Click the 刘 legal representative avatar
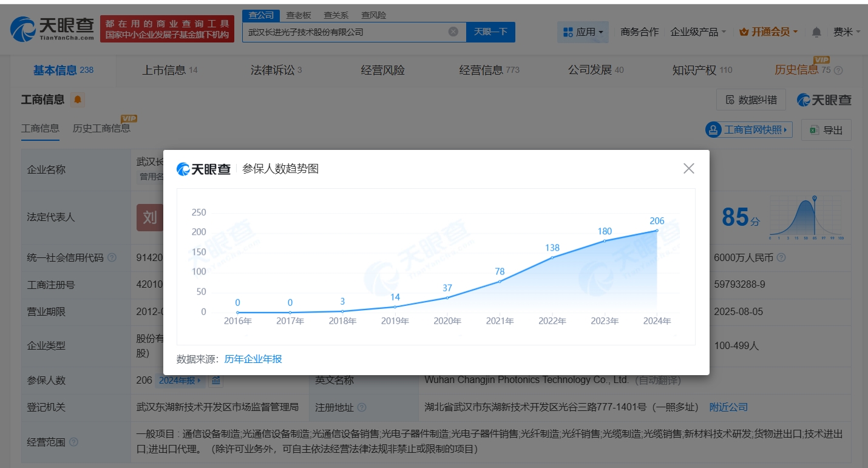 coord(150,217)
